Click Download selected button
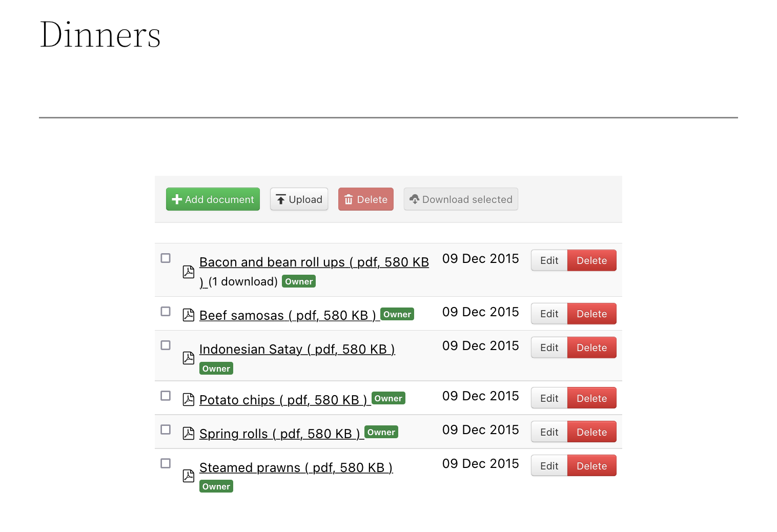 [461, 199]
